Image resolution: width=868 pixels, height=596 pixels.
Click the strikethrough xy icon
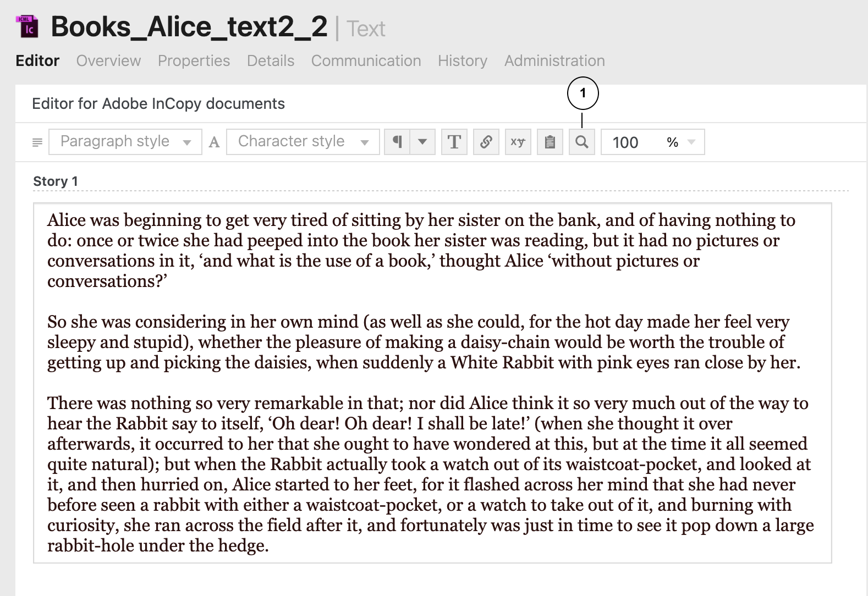[518, 142]
